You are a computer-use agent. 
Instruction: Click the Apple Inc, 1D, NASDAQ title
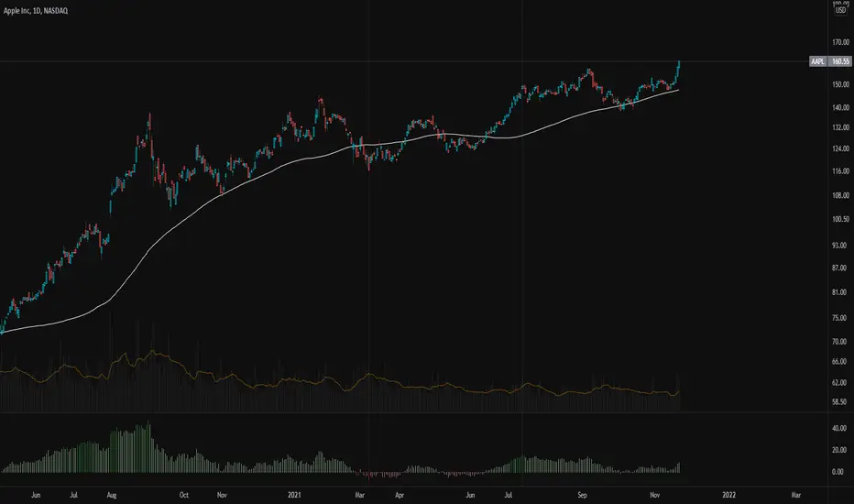click(x=36, y=10)
